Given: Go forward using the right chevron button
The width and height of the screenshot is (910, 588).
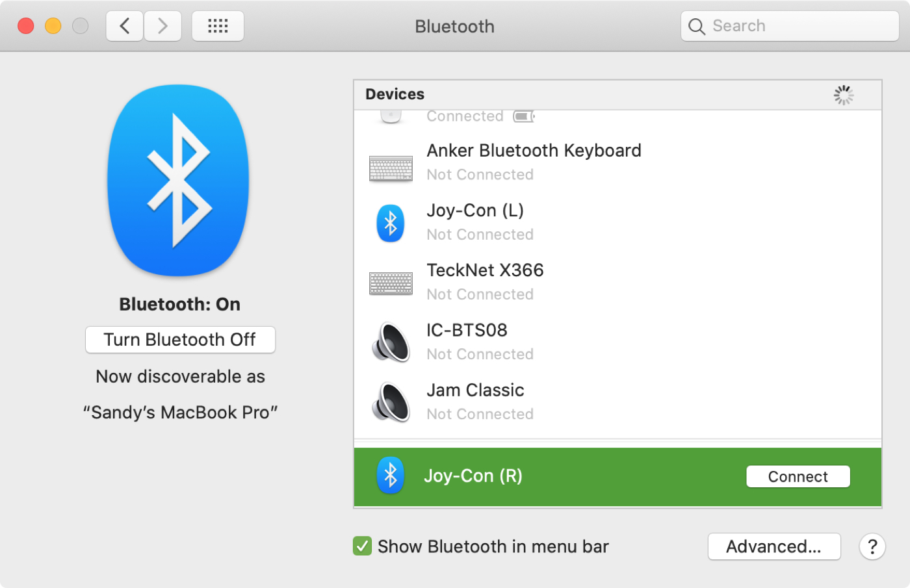Looking at the screenshot, I should [x=162, y=26].
